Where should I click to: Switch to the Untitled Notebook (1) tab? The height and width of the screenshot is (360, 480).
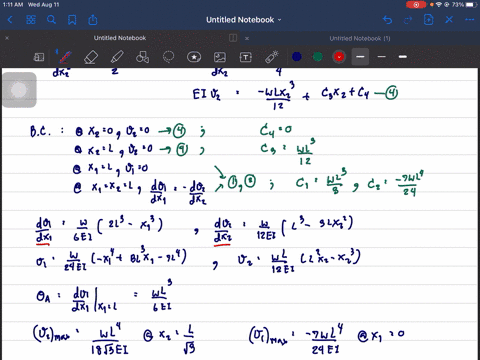tap(360, 38)
